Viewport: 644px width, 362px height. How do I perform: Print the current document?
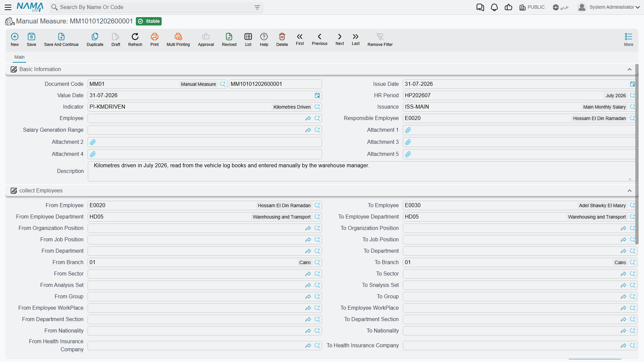coord(155,39)
